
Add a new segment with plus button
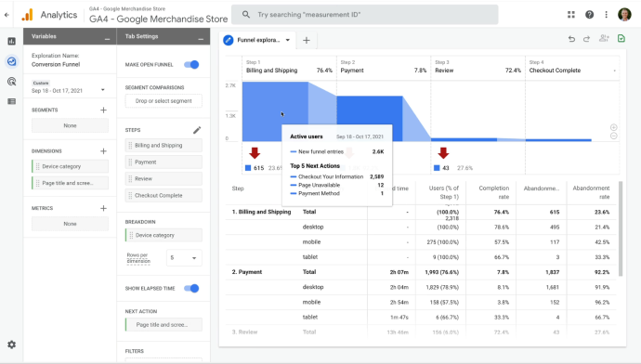pos(103,110)
